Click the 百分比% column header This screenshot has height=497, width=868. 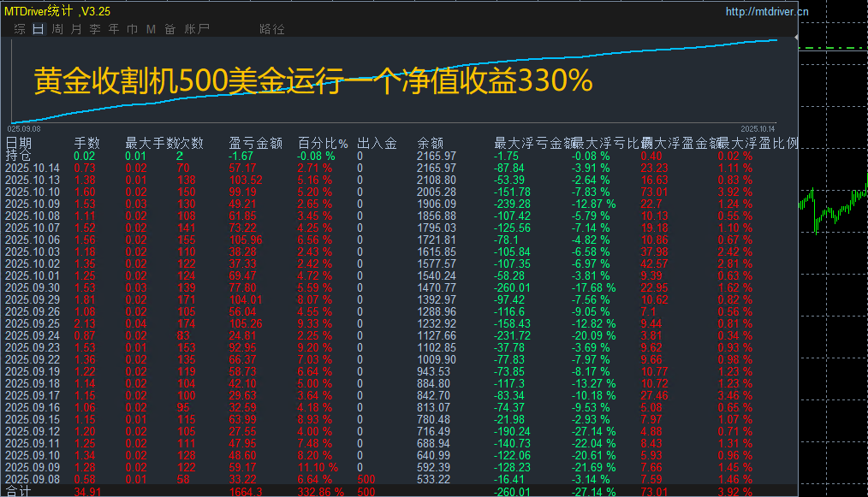pyautogui.click(x=323, y=144)
